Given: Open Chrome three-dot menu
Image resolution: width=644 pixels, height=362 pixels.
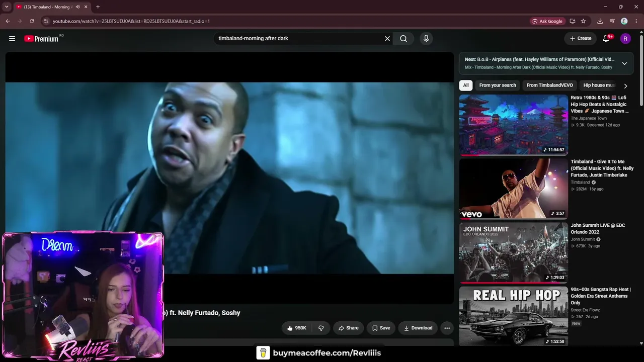Looking at the screenshot, I should pos(636,21).
